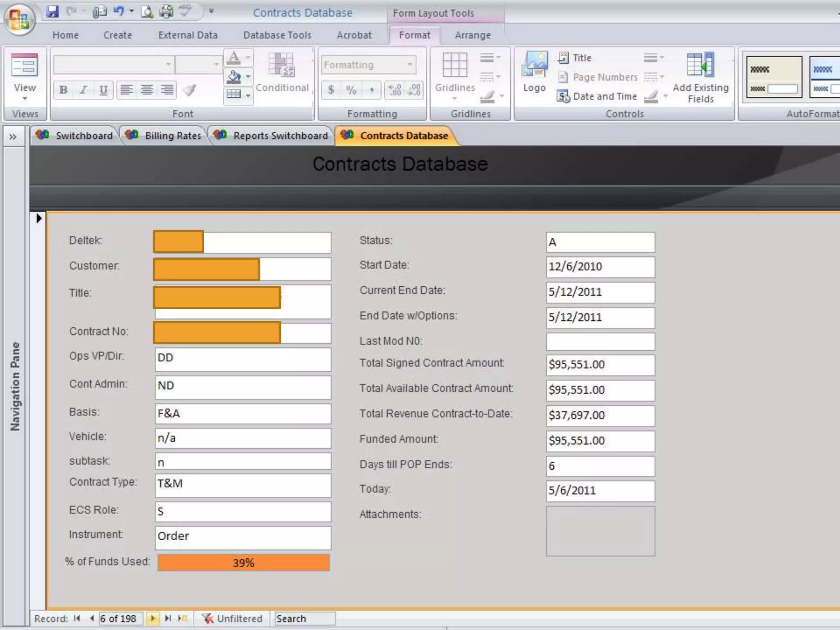Click the 39% funds used bar

tap(244, 563)
